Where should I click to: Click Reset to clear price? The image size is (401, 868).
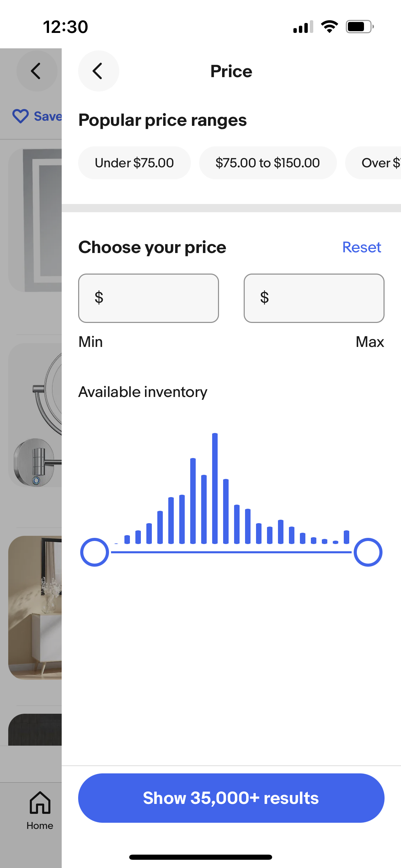click(362, 247)
